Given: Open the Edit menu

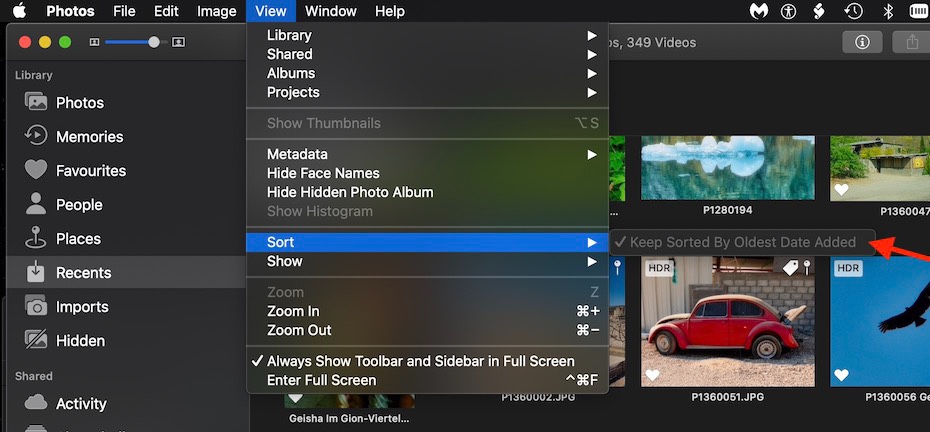Looking at the screenshot, I should click(x=167, y=11).
